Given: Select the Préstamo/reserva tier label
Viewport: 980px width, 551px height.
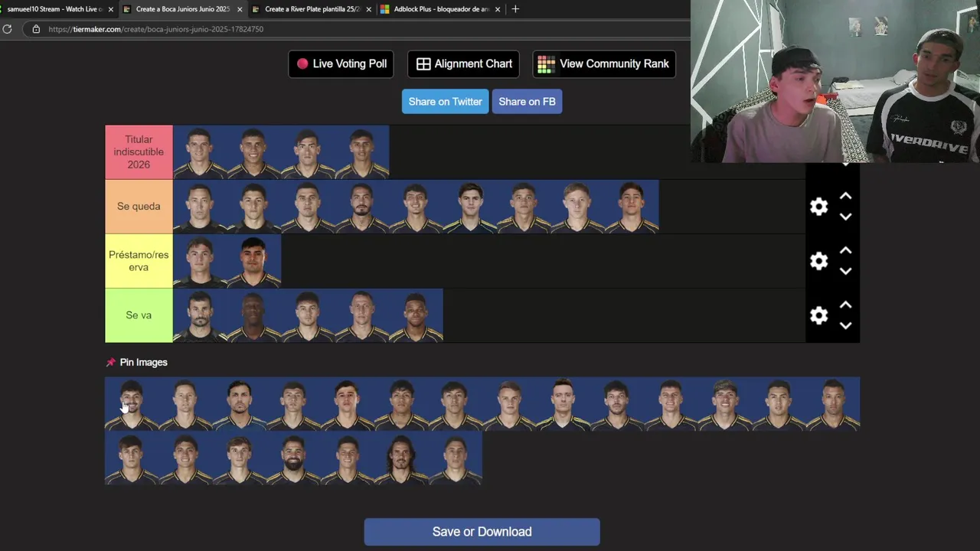Looking at the screenshot, I should pyautogui.click(x=139, y=261).
